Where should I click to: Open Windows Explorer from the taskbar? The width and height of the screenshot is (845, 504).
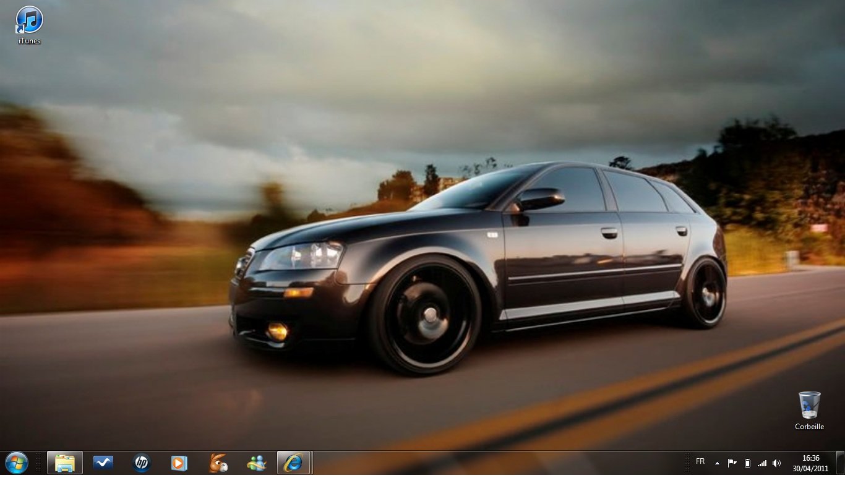(65, 463)
